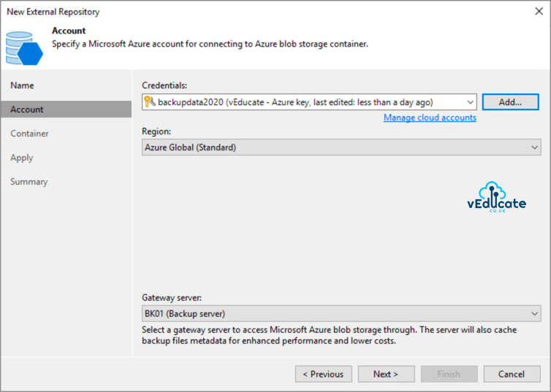The image size is (551, 392).
Task: Cancel the New External Repository wizard
Action: coord(512,374)
